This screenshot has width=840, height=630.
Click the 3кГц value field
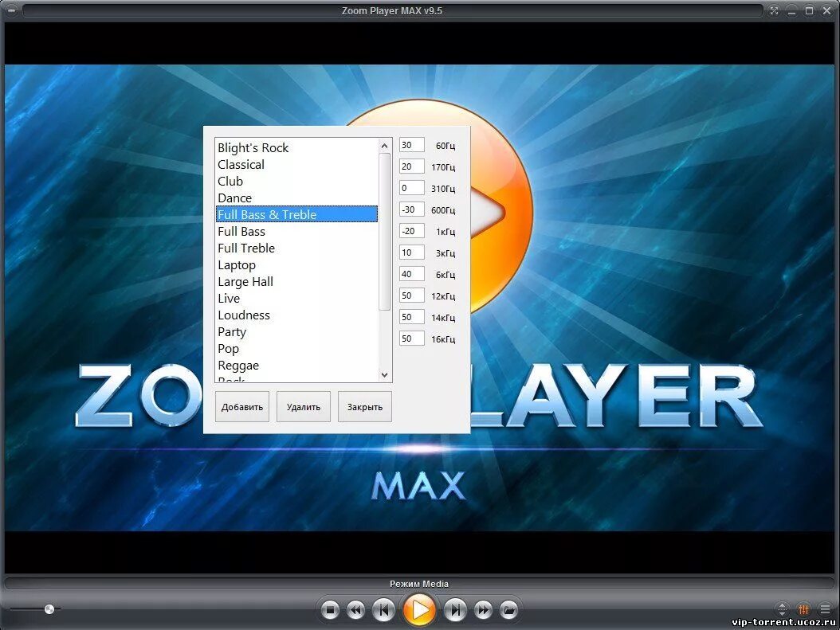411,252
